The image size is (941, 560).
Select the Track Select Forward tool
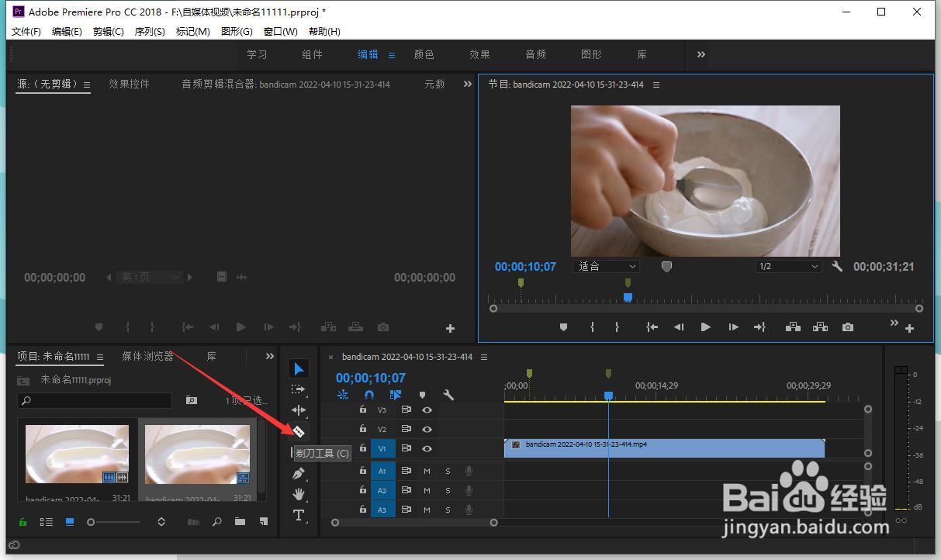(299, 389)
